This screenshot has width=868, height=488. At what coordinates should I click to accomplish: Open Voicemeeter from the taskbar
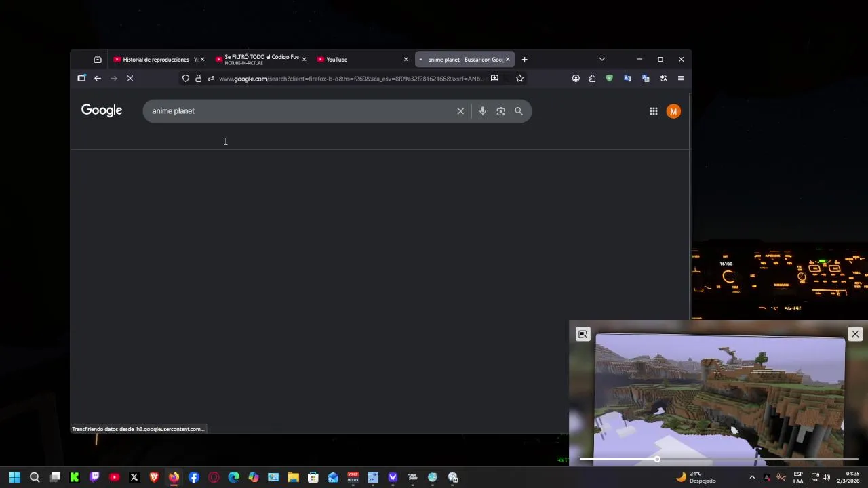click(353, 477)
